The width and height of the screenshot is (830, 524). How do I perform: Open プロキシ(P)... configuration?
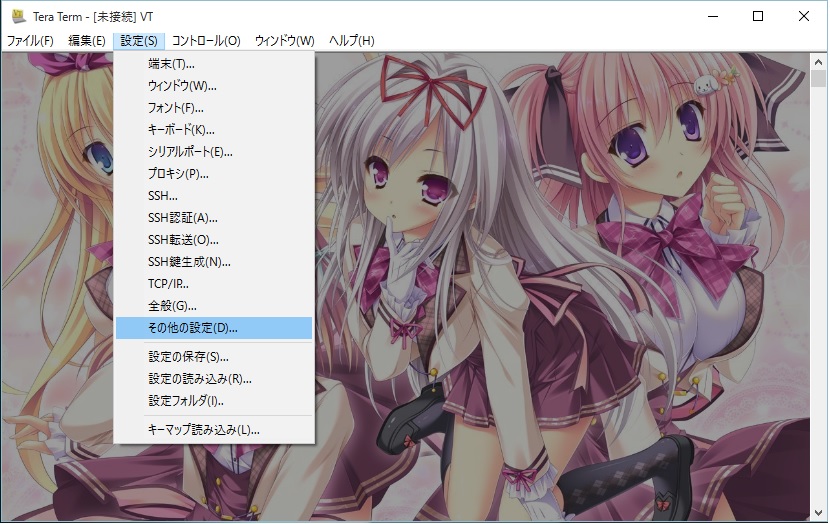click(x=214, y=174)
